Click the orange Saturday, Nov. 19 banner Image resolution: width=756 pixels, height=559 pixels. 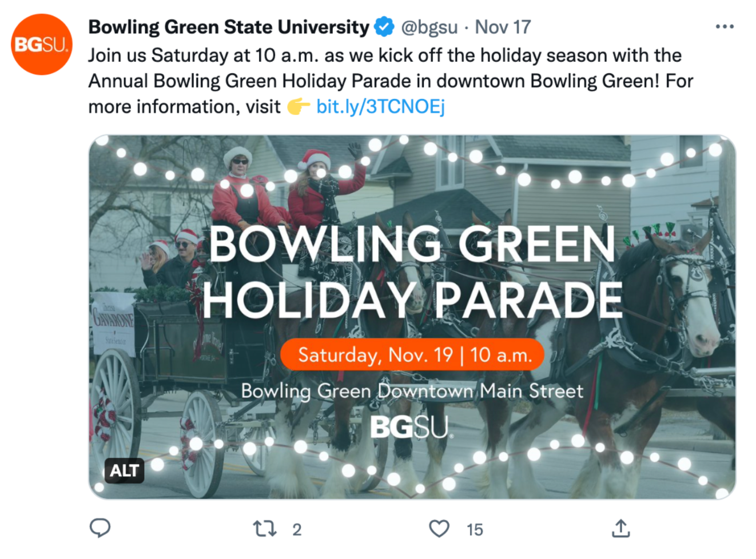pyautogui.click(x=412, y=354)
